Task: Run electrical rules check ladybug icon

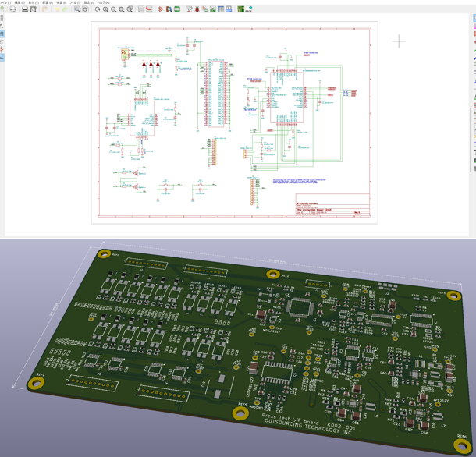Action: (x=197, y=9)
